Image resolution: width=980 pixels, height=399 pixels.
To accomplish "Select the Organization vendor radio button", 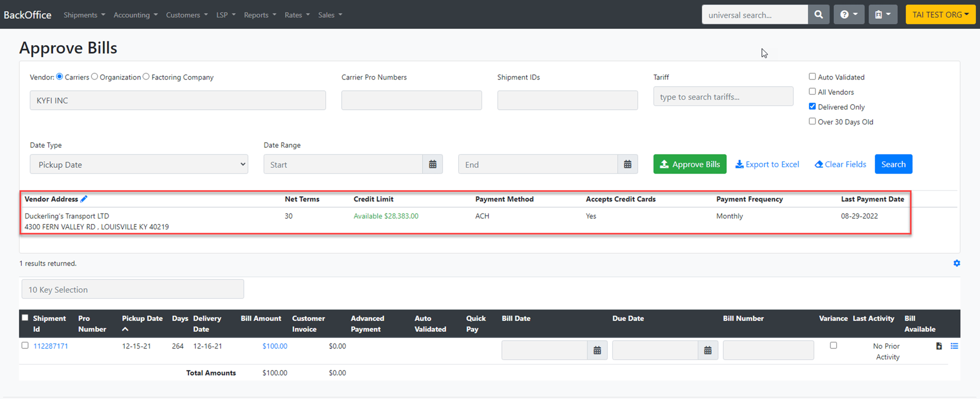I will click(95, 77).
